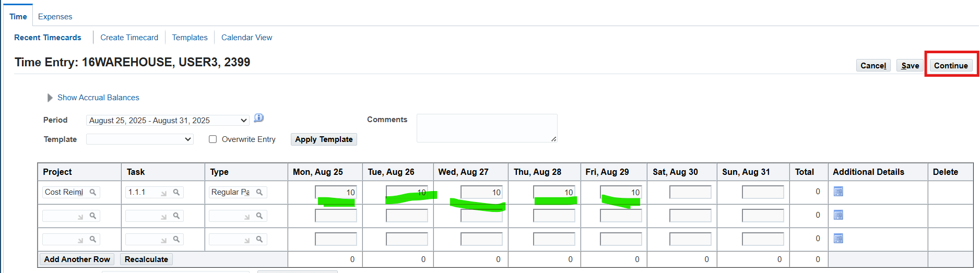Open first row Additional Details icon
The image size is (980, 273).
pyautogui.click(x=839, y=192)
